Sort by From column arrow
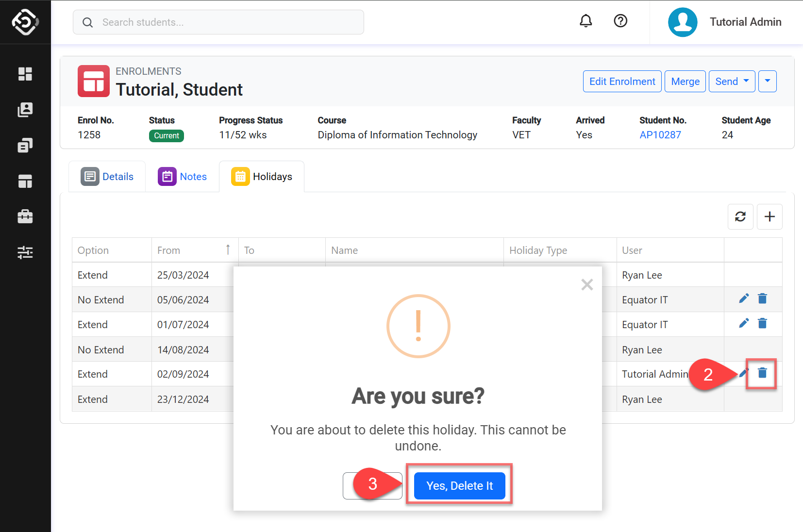 [x=228, y=250]
